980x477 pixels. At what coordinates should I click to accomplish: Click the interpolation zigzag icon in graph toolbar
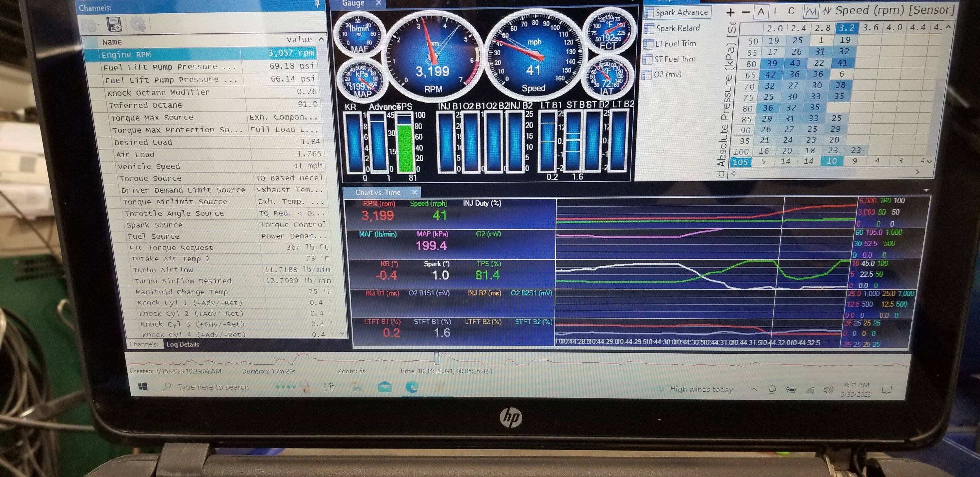(x=826, y=11)
